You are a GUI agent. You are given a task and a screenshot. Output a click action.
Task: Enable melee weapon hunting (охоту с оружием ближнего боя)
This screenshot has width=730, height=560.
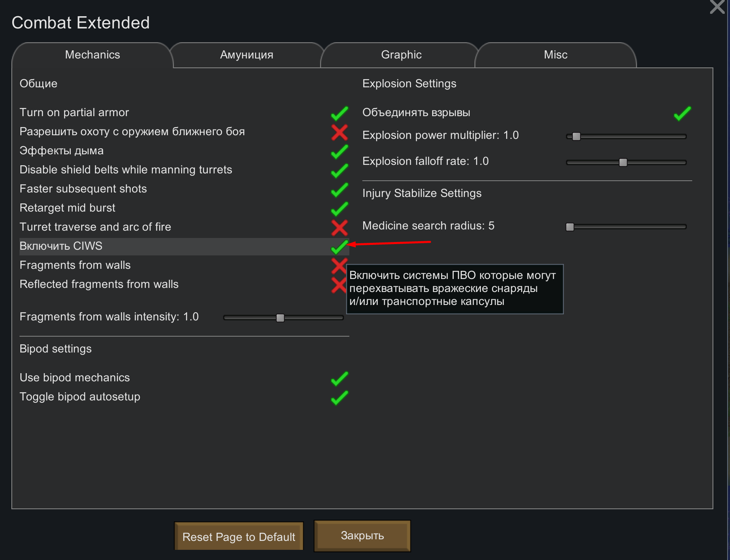[339, 132]
